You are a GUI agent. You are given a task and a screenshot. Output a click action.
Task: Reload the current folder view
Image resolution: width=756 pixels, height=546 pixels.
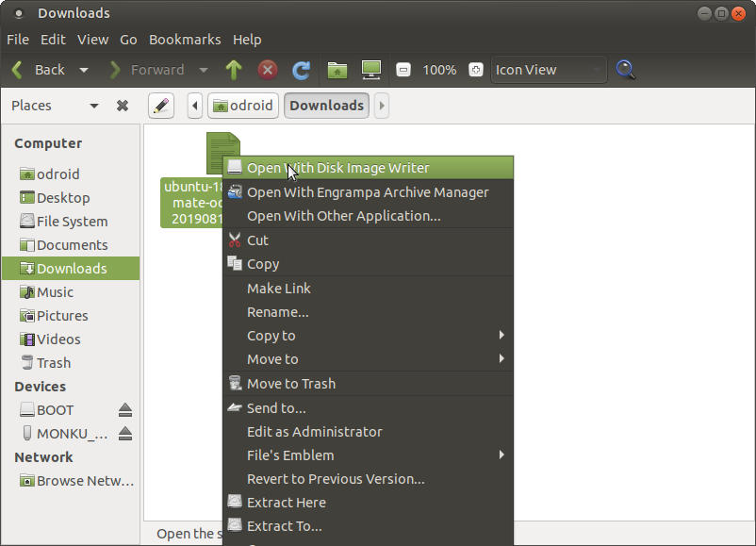coord(302,70)
